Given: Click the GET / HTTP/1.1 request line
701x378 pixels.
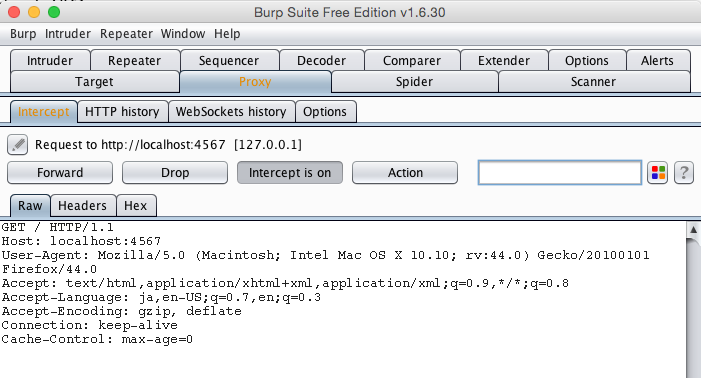Looking at the screenshot, I should point(58,227).
